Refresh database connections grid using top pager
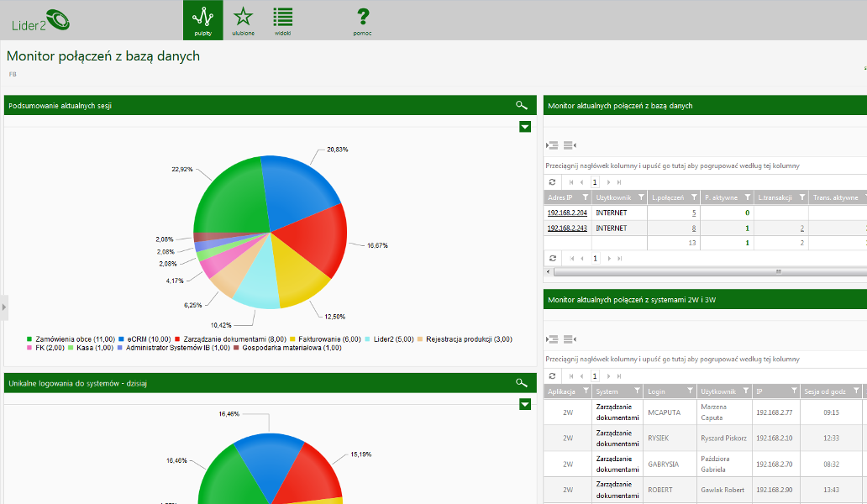The image size is (867, 504). tap(552, 181)
